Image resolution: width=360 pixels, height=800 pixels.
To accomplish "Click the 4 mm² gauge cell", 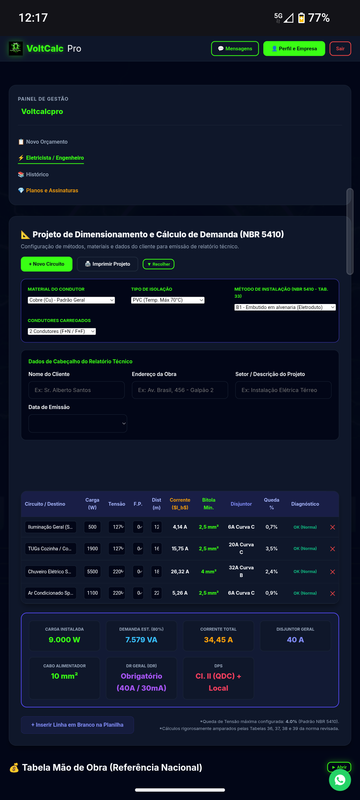I will 209,571.
